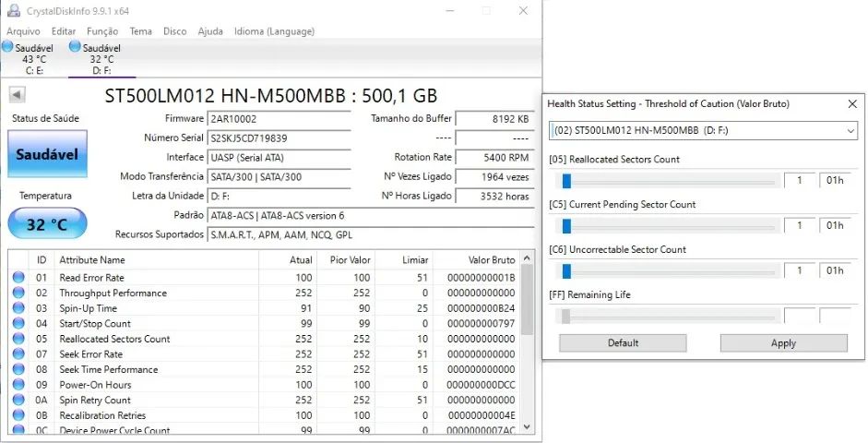Click the Limiar column header

tap(415, 259)
